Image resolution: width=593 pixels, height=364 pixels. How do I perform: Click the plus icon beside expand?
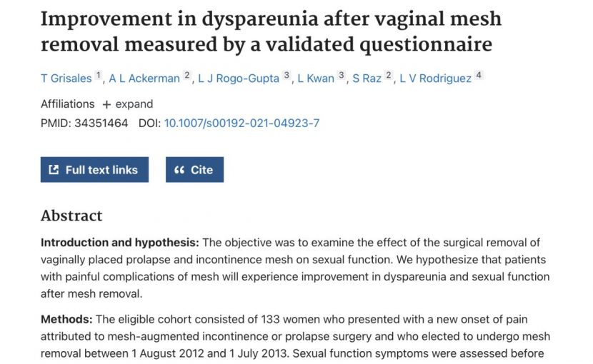106,104
